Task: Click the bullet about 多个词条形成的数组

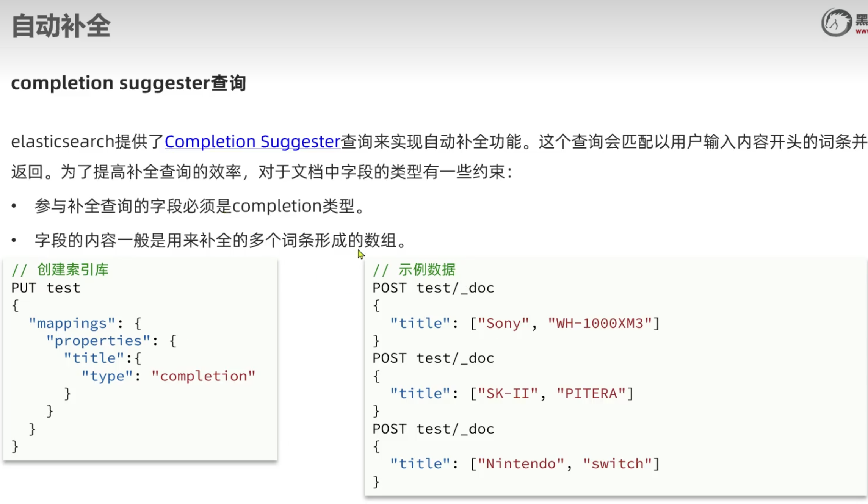Action: tap(220, 241)
